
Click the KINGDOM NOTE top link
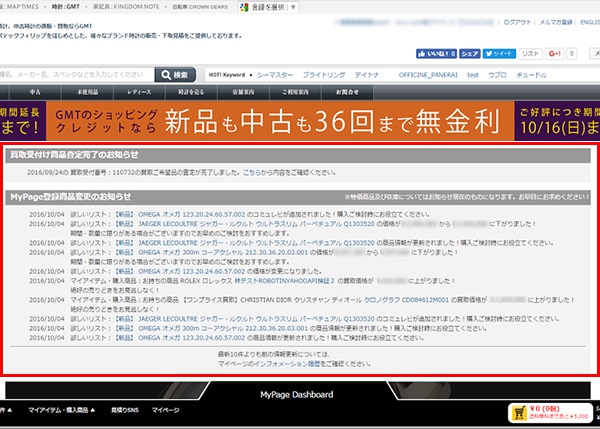pyautogui.click(x=126, y=7)
